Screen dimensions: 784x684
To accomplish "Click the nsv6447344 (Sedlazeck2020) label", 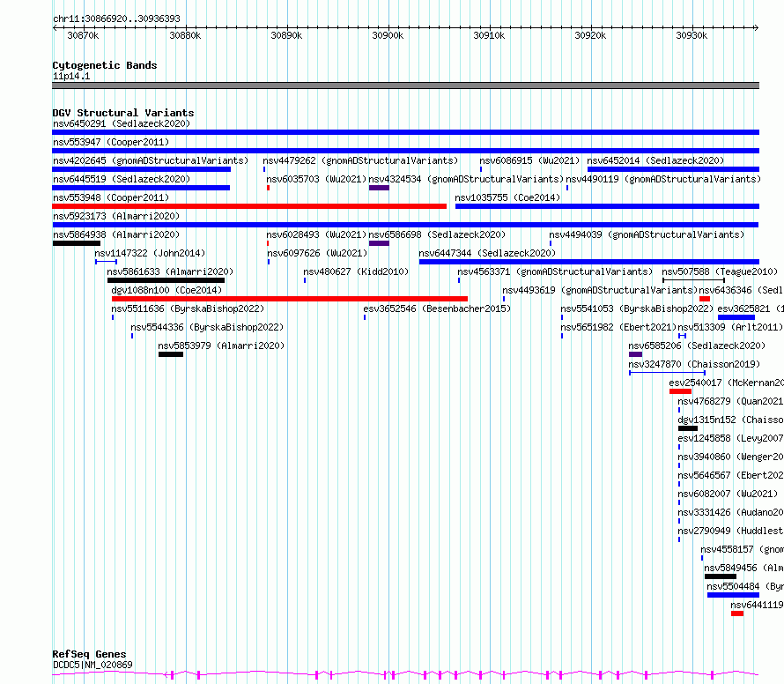I will coord(487,253).
